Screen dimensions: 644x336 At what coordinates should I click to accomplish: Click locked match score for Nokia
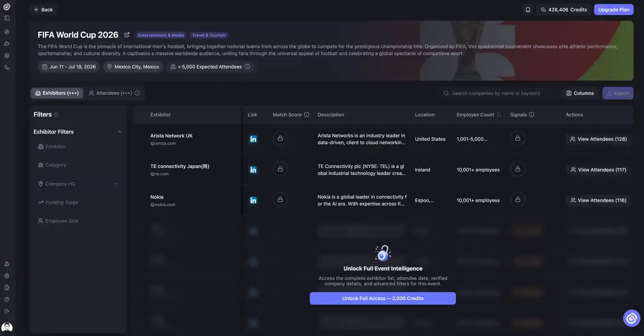point(280,200)
